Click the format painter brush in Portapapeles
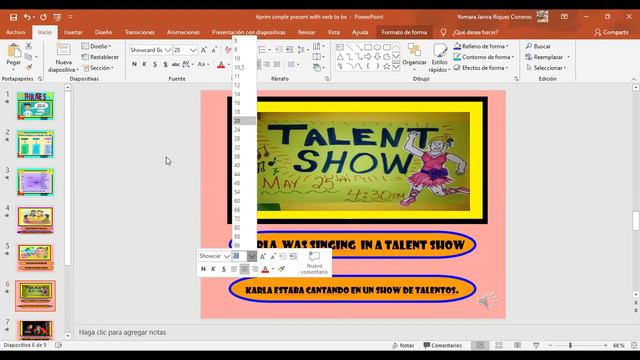 [29, 67]
